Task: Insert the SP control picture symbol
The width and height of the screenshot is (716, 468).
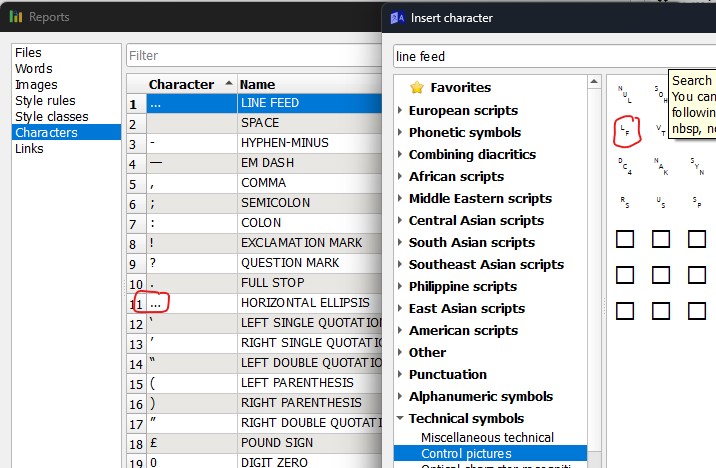Action: [696, 202]
